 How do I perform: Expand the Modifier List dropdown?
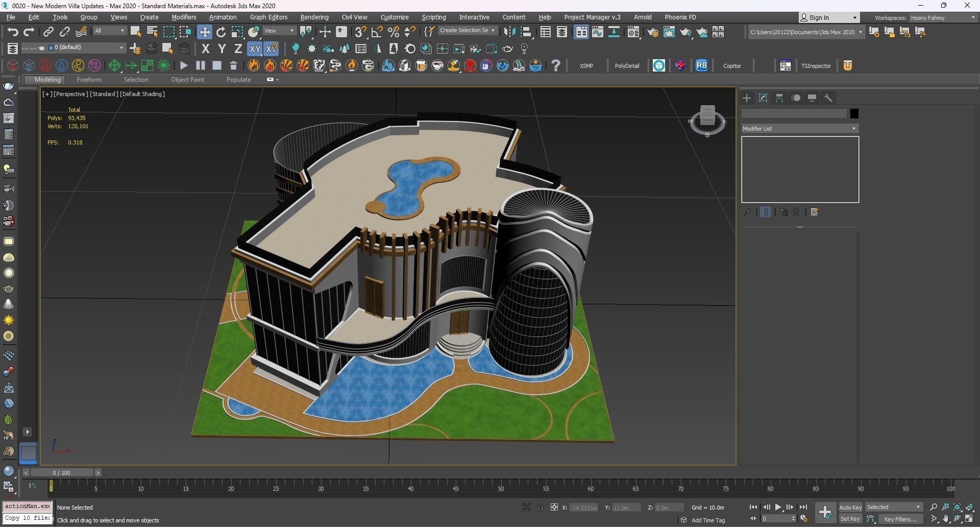pos(799,129)
